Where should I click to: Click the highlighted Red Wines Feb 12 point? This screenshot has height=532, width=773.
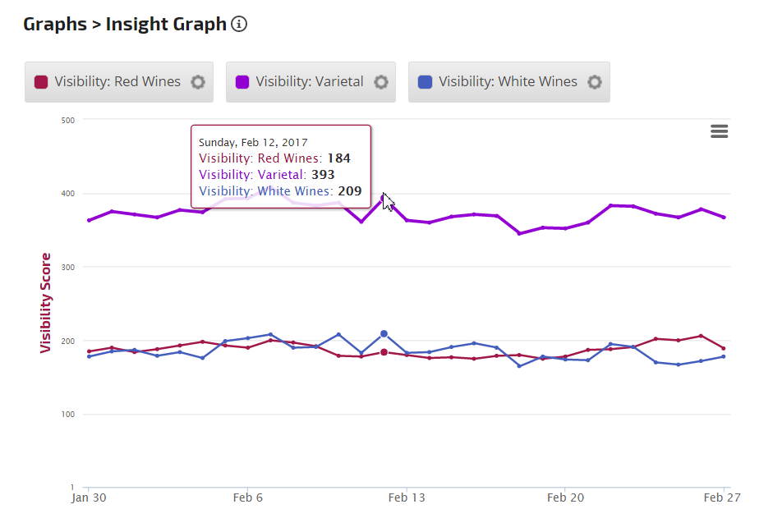(384, 352)
